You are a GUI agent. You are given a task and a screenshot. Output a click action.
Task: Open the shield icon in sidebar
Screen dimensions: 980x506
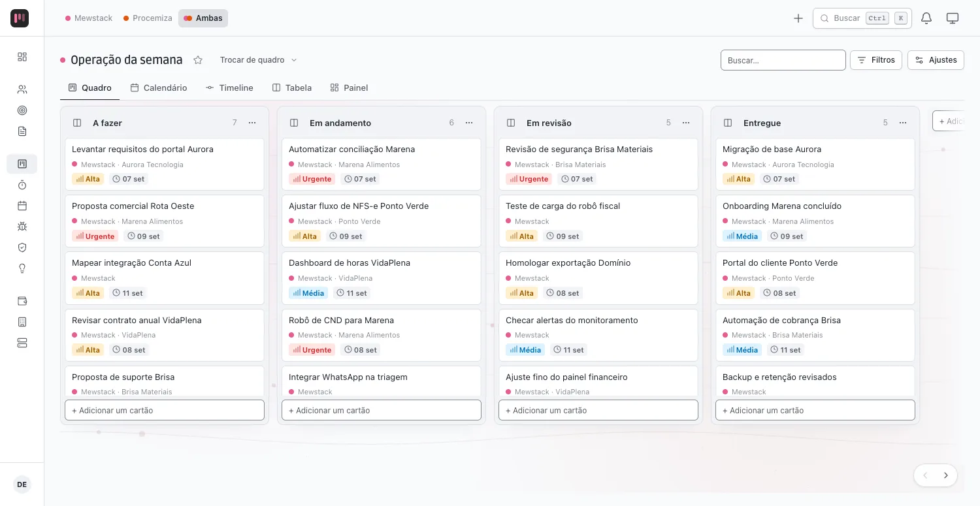tap(22, 247)
